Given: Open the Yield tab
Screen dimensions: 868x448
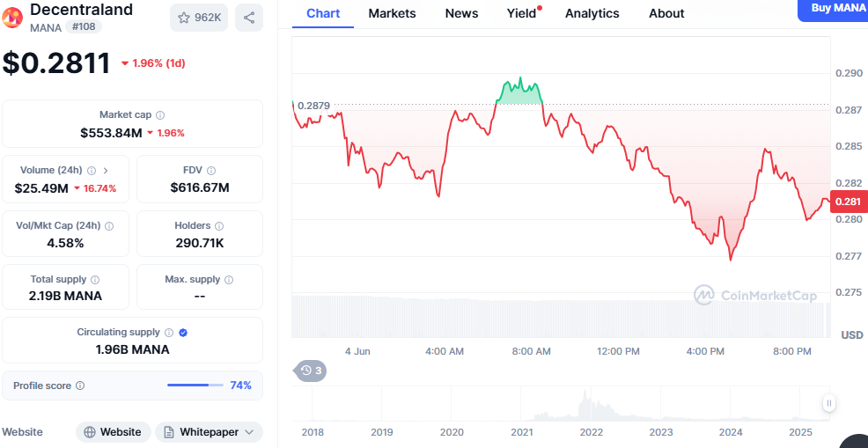Looking at the screenshot, I should [521, 13].
